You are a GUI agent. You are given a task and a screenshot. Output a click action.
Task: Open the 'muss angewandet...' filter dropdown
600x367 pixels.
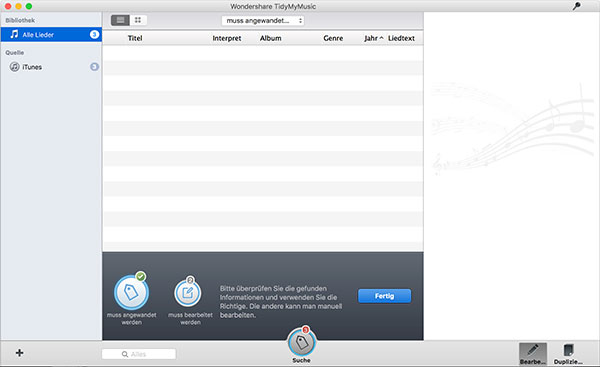click(263, 21)
